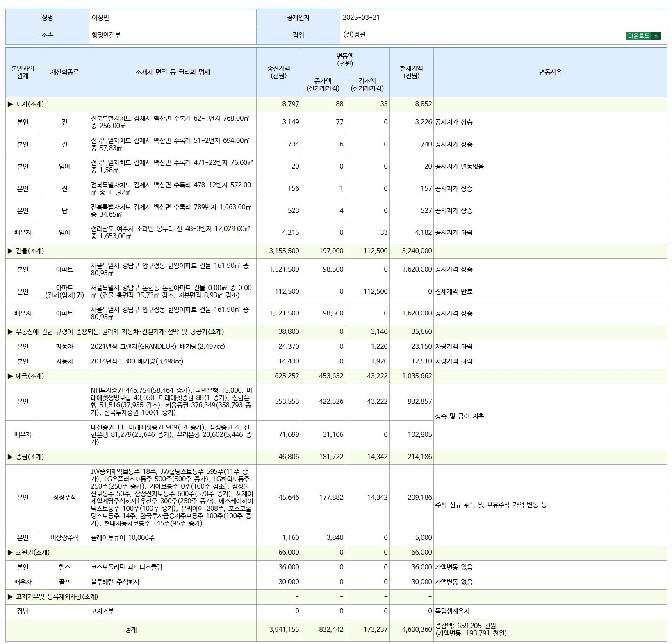Screen dimensions: 672x644
Task: Select the 변동사유 column header
Action: click(550, 72)
